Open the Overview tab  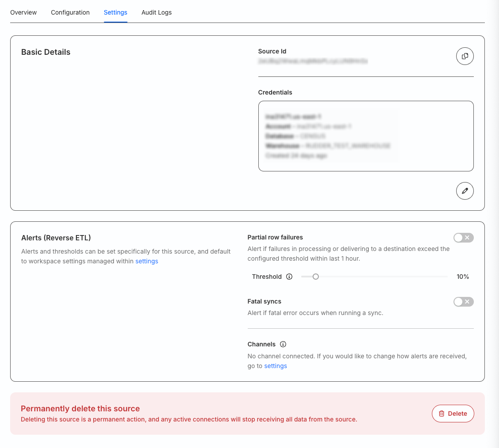[x=23, y=12]
